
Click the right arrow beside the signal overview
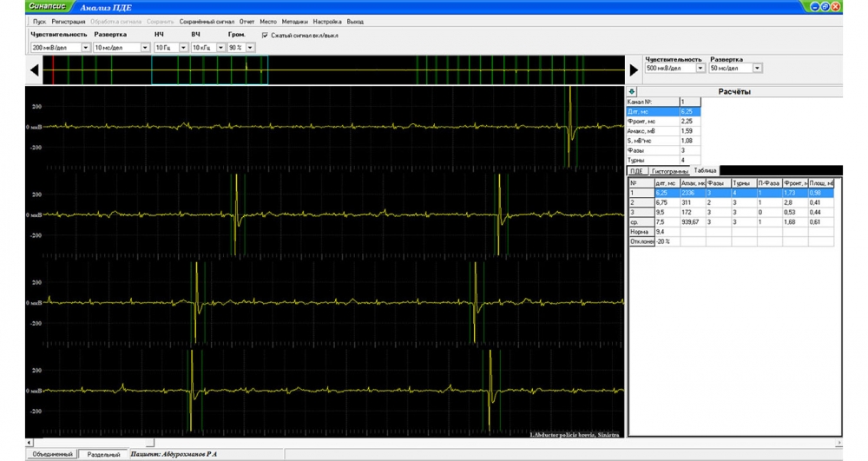click(634, 70)
